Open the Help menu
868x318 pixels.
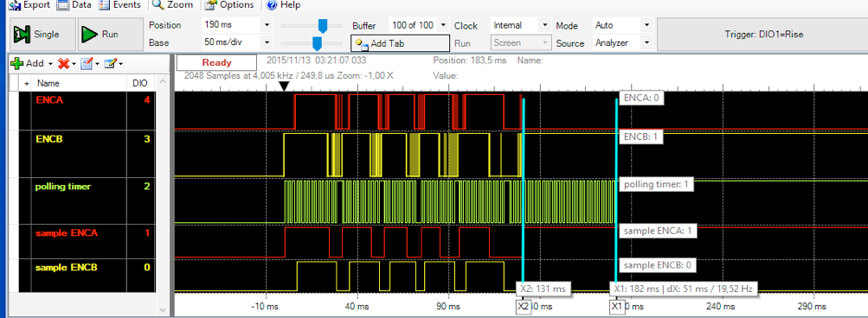pos(284,5)
